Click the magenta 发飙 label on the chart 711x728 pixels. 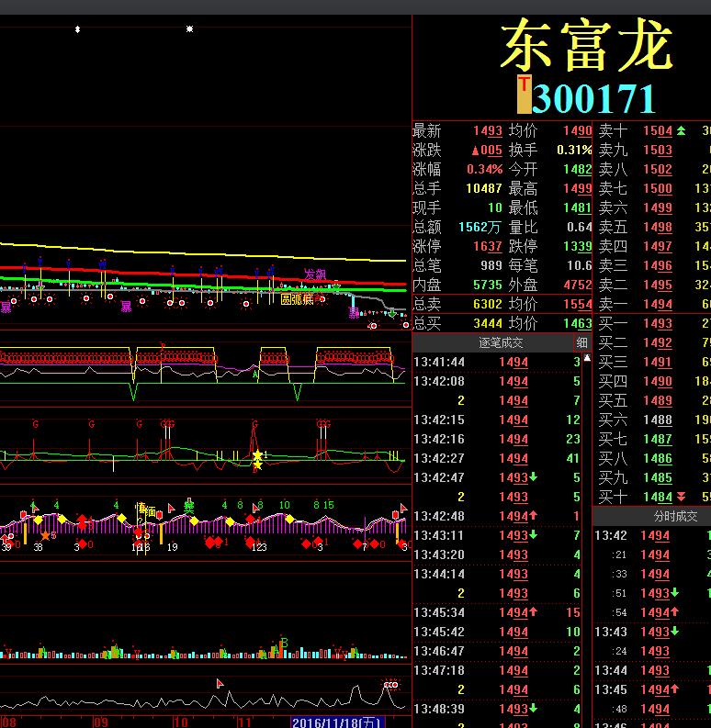315,274
